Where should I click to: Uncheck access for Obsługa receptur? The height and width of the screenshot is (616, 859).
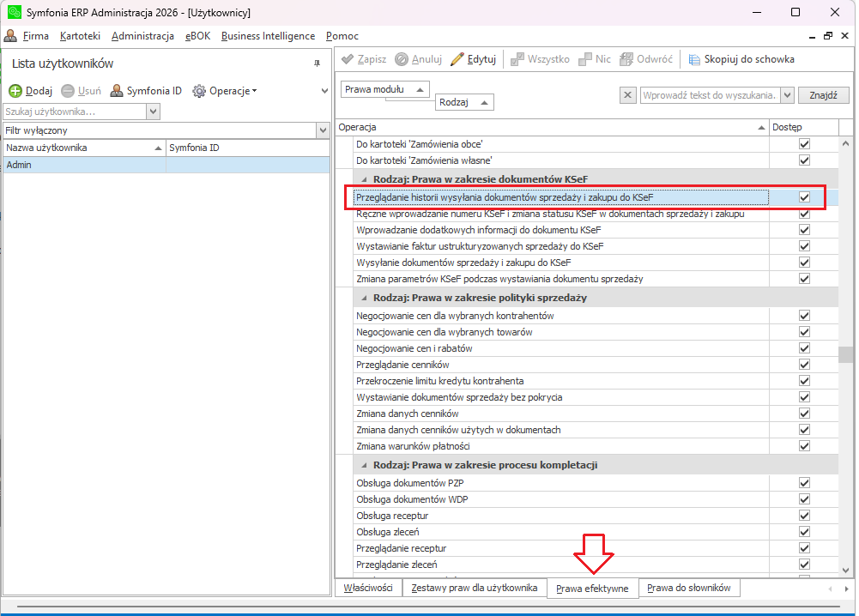click(804, 516)
